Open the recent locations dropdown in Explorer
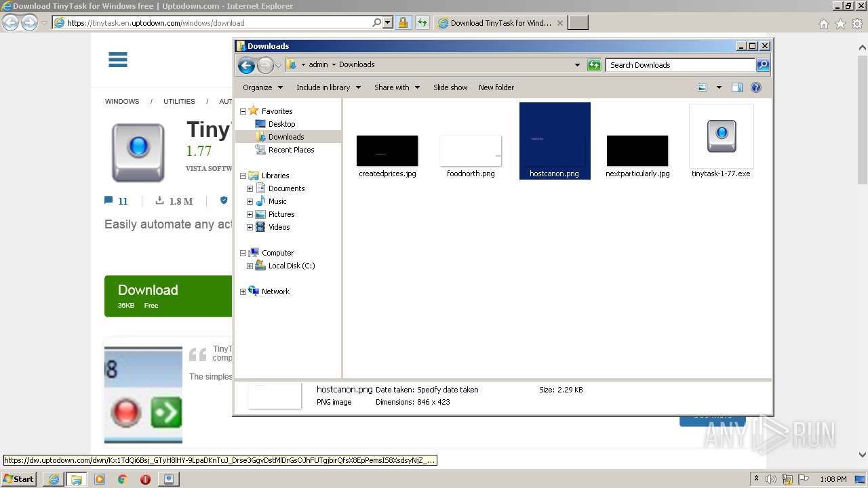The width and height of the screenshot is (868, 488). tap(278, 66)
